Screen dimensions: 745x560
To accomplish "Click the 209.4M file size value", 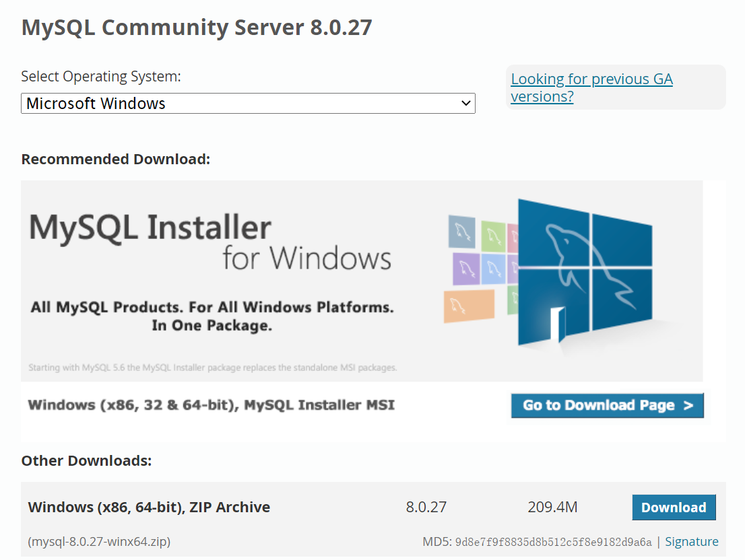I will click(x=552, y=508).
